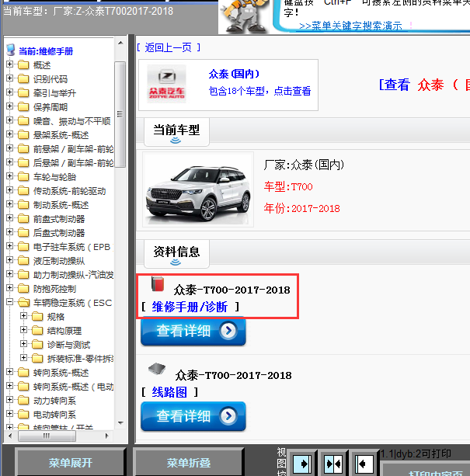
Task: Click the right-arrow view button
Action: (301, 464)
